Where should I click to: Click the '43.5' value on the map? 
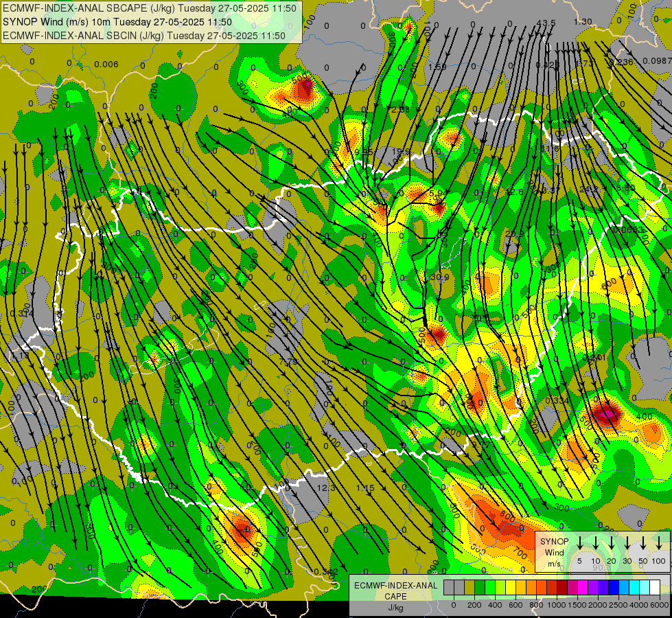coord(546,23)
